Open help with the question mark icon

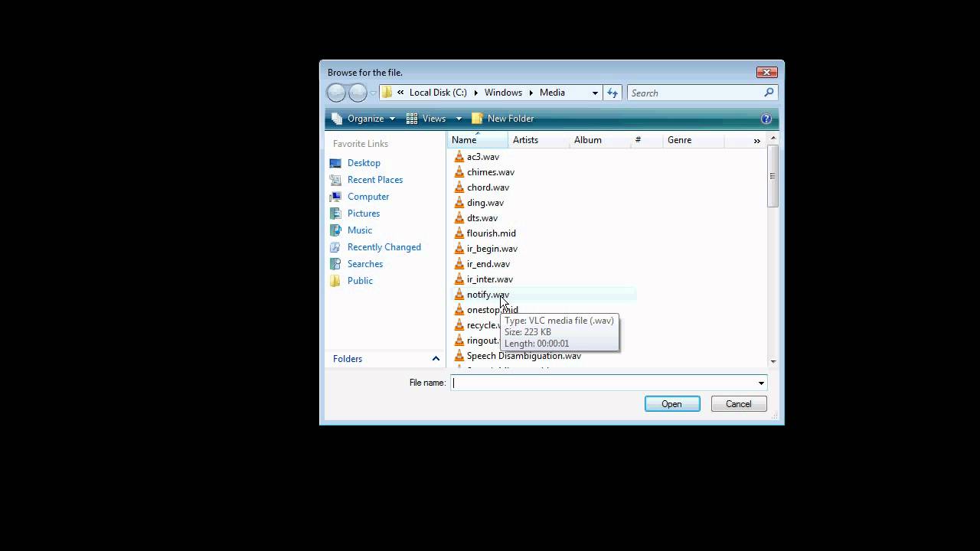click(766, 119)
